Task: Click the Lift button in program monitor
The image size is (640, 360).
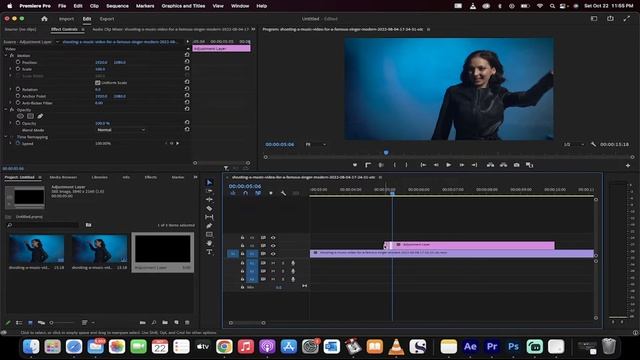Action: pyautogui.click(x=490, y=165)
